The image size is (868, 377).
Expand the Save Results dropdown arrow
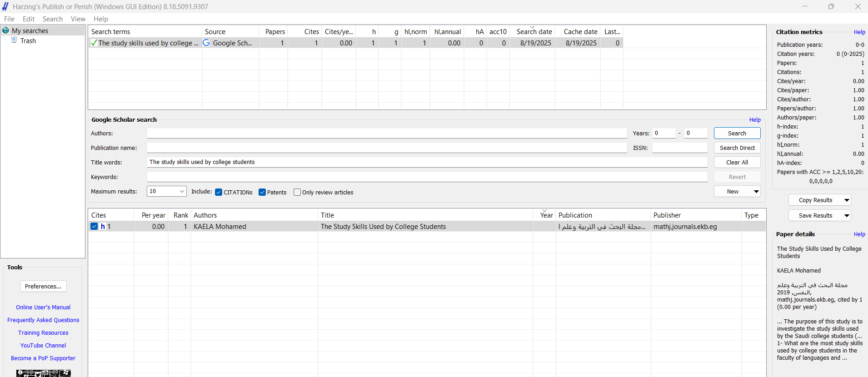[x=847, y=216]
